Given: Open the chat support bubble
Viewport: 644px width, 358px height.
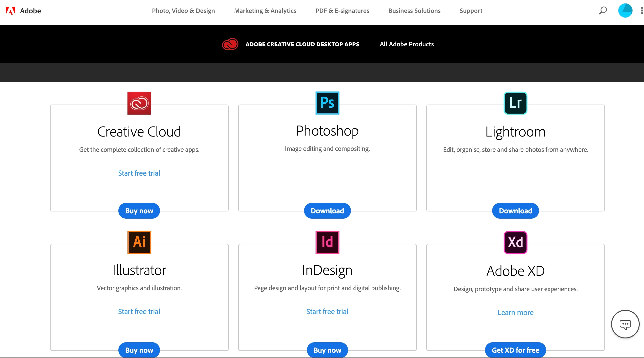Looking at the screenshot, I should pos(625,324).
